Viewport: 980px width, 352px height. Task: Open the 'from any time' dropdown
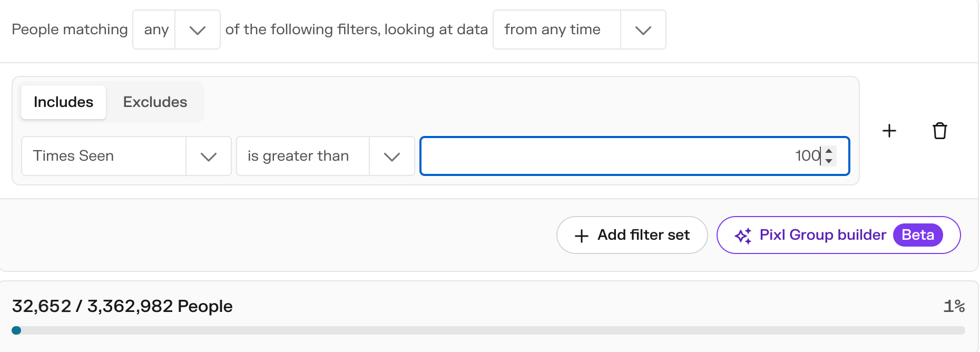580,30
